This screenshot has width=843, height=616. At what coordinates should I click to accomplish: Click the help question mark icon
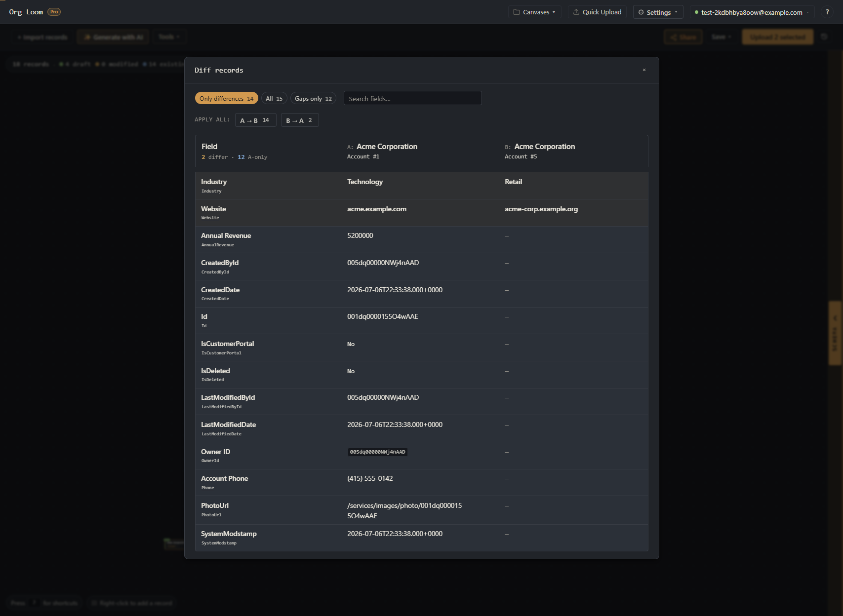tap(827, 12)
